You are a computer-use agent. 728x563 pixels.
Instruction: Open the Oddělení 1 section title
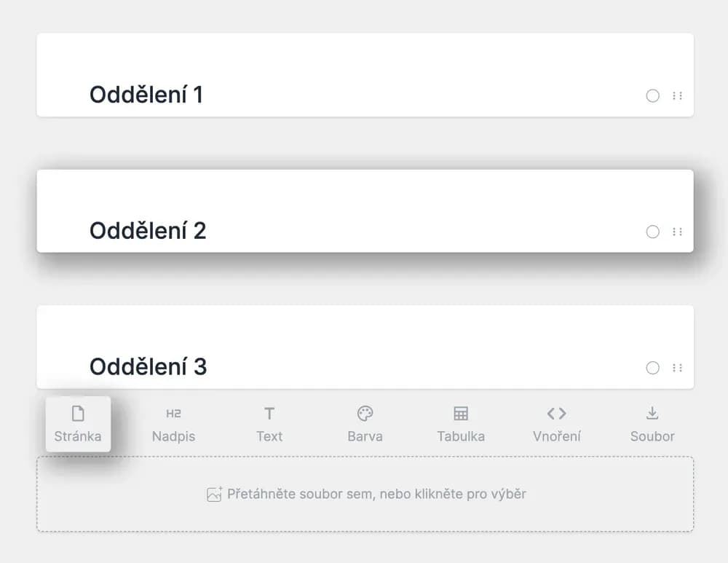click(x=146, y=95)
